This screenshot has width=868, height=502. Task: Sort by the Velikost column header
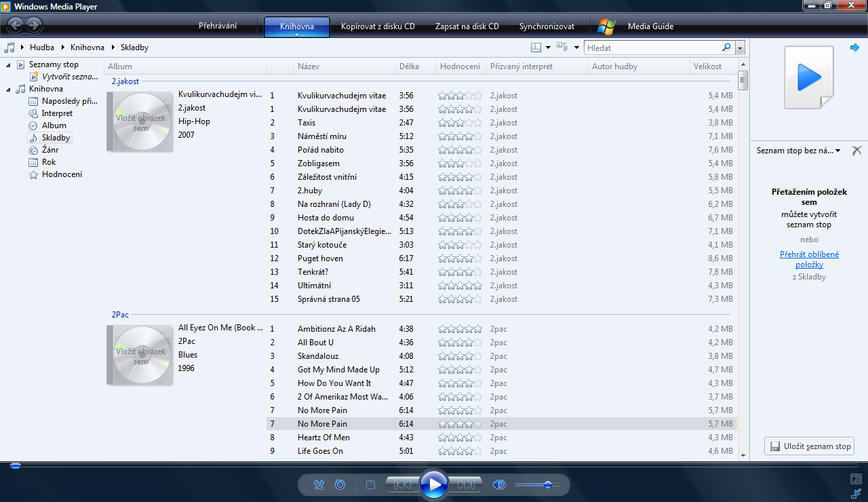712,66
